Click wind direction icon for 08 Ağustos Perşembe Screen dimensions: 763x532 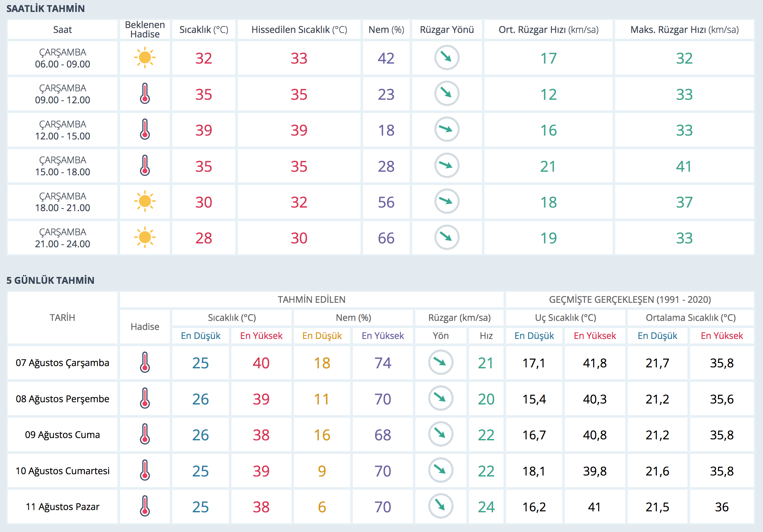[441, 398]
